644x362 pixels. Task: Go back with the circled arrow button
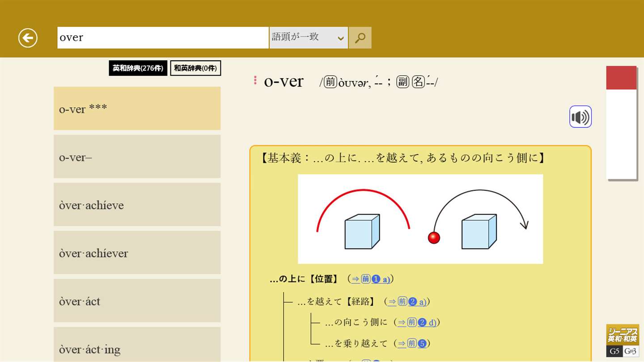(28, 38)
